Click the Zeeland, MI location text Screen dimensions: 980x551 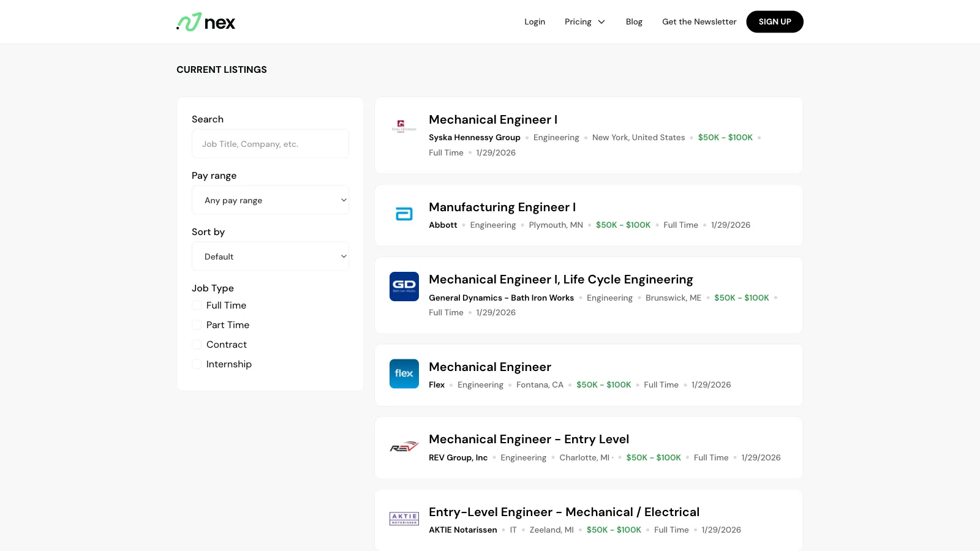coord(552,530)
